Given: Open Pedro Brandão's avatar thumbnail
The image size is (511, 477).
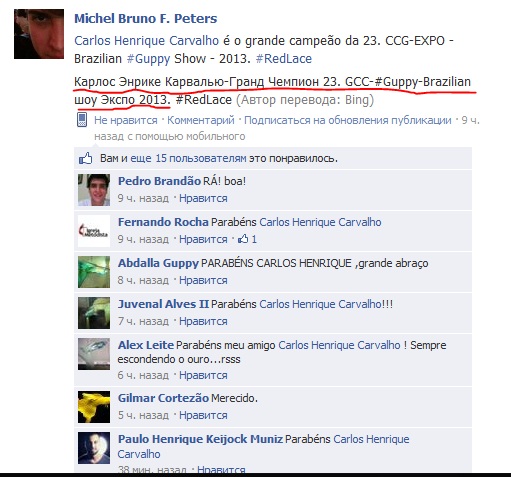Looking at the screenshot, I should click(94, 190).
